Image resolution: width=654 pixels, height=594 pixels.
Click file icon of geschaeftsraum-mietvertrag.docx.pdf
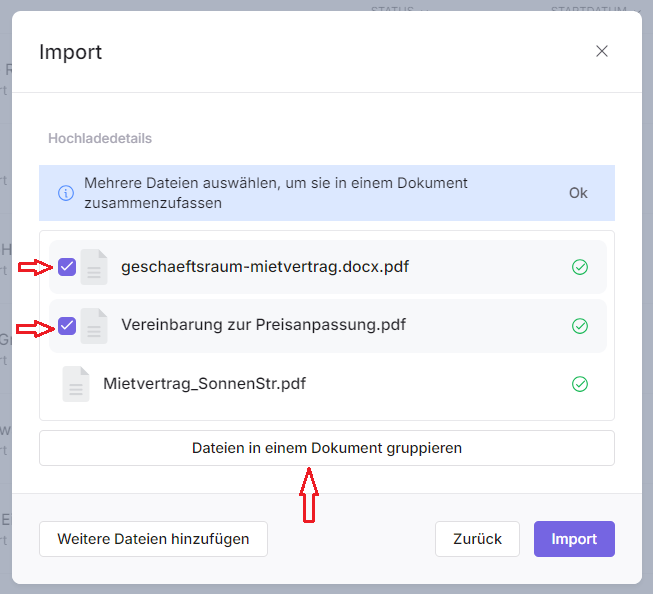point(94,267)
